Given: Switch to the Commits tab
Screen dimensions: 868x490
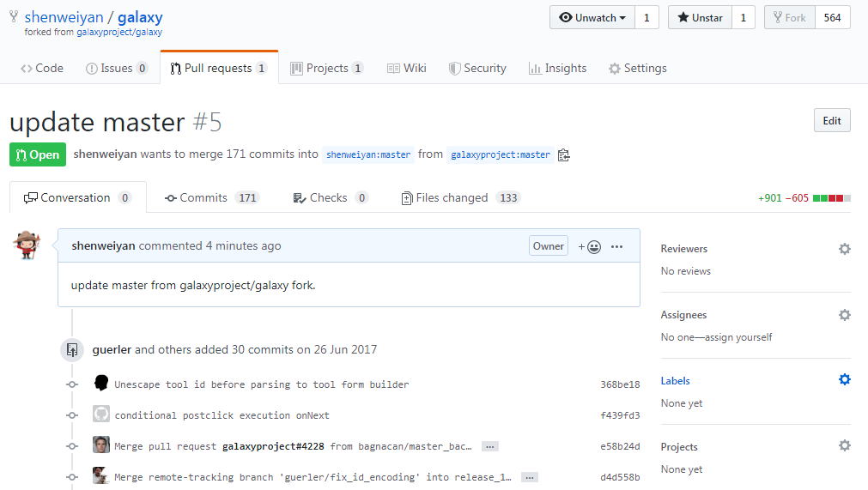Looking at the screenshot, I should coord(212,197).
